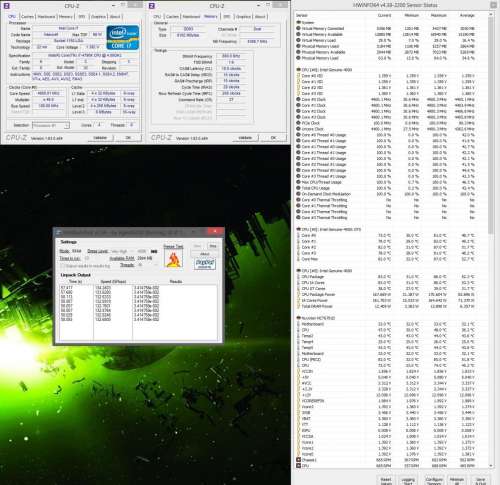
Task: Click the voltage icon beside +12V
Action: pos(298,395)
